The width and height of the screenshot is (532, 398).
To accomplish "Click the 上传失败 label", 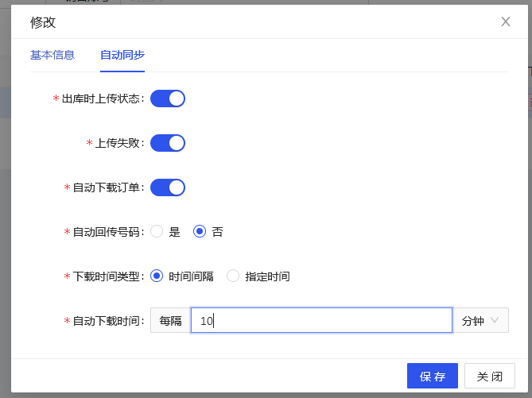I will [119, 143].
